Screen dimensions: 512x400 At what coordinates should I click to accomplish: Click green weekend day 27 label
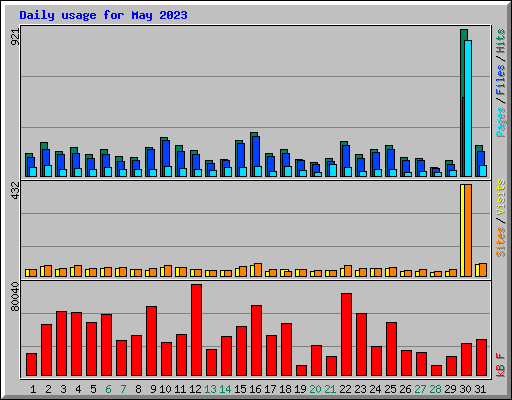(x=420, y=389)
